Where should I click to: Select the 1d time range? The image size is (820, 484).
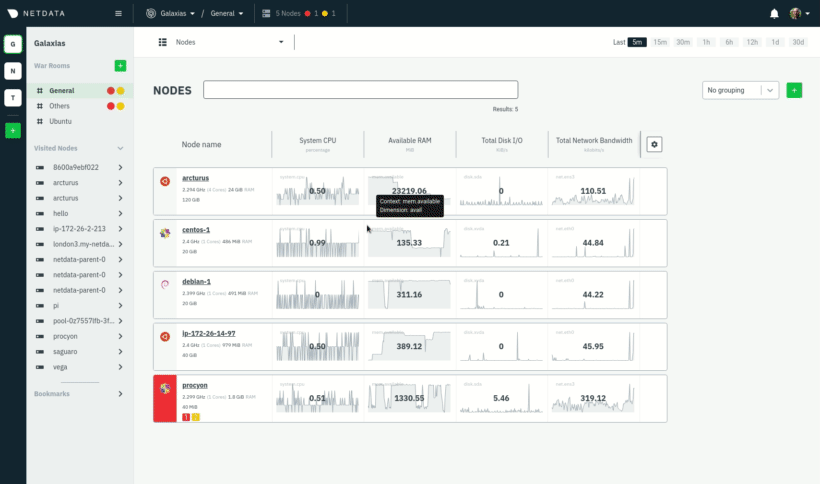point(775,42)
